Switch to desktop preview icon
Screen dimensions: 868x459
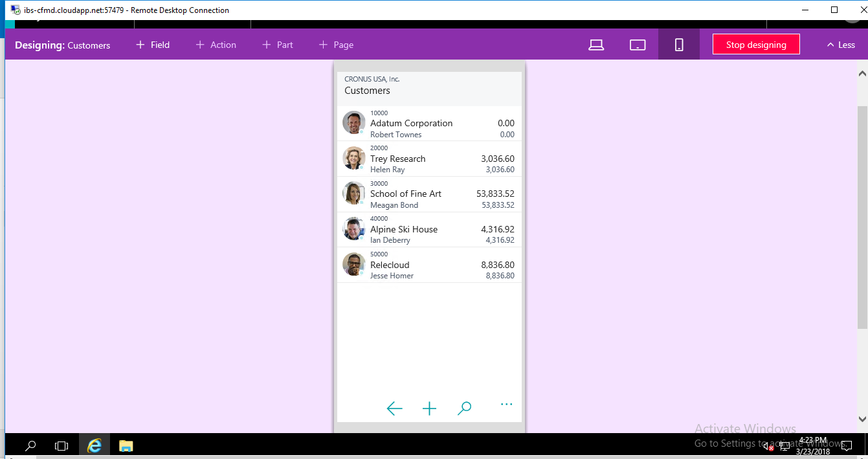pyautogui.click(x=596, y=45)
